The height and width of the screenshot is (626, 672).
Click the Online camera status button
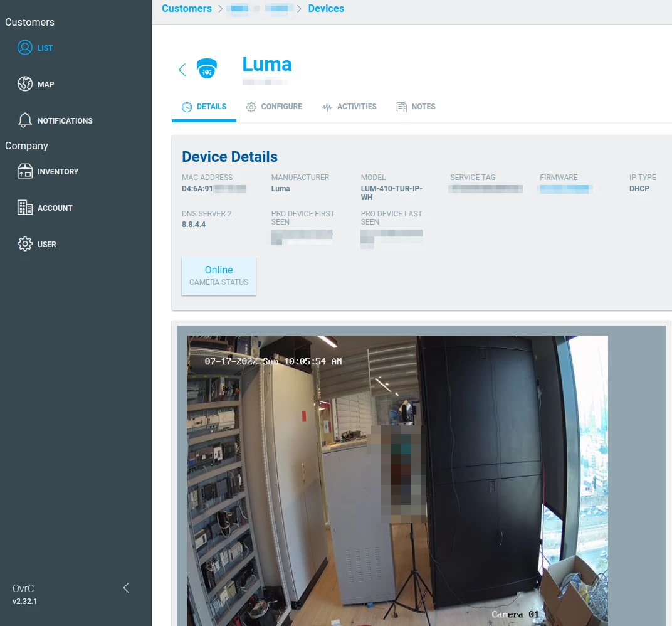[x=219, y=276]
